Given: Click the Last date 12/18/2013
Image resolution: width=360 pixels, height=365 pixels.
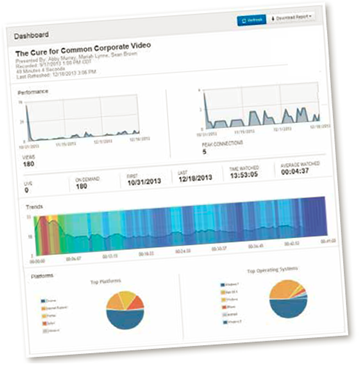Looking at the screenshot, I should coord(195,178).
